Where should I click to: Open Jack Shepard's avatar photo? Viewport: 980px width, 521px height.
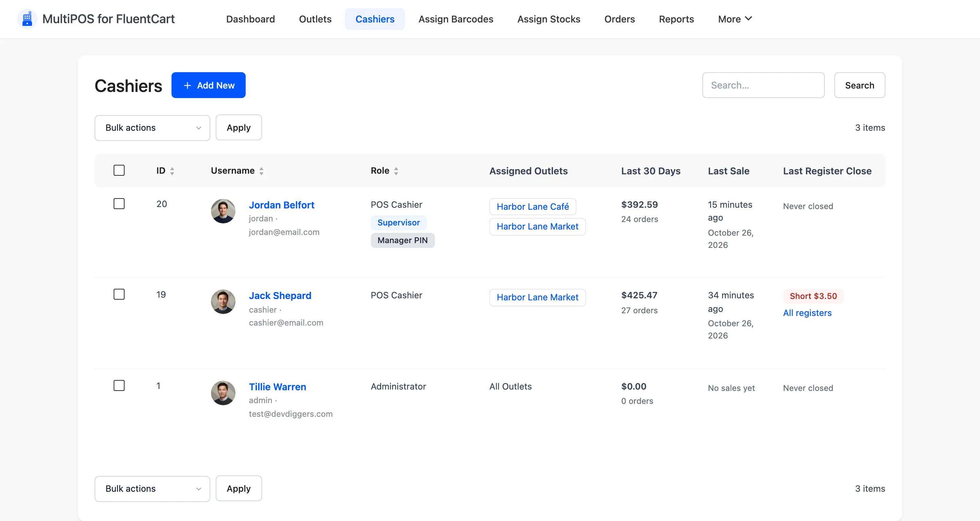pyautogui.click(x=223, y=302)
